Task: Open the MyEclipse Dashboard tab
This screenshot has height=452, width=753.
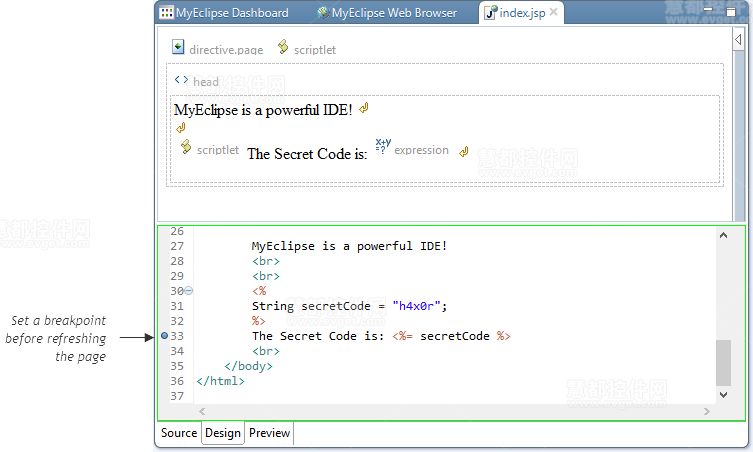Action: click(224, 12)
